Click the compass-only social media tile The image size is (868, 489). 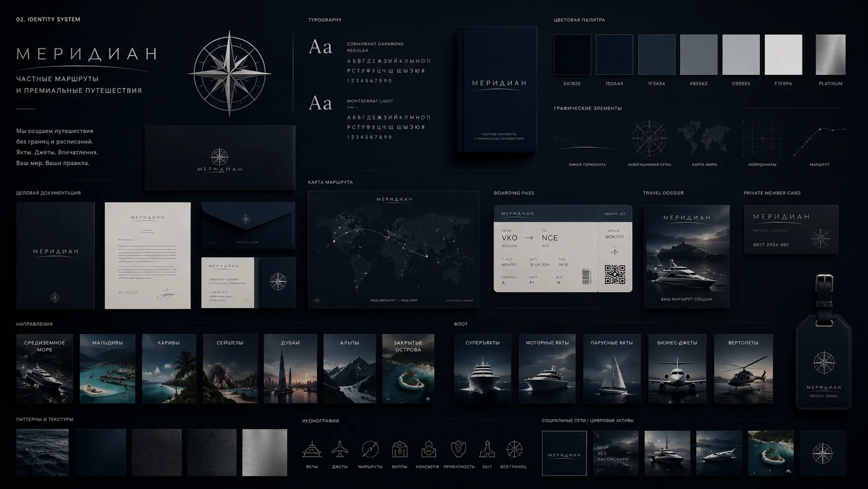[x=822, y=453]
